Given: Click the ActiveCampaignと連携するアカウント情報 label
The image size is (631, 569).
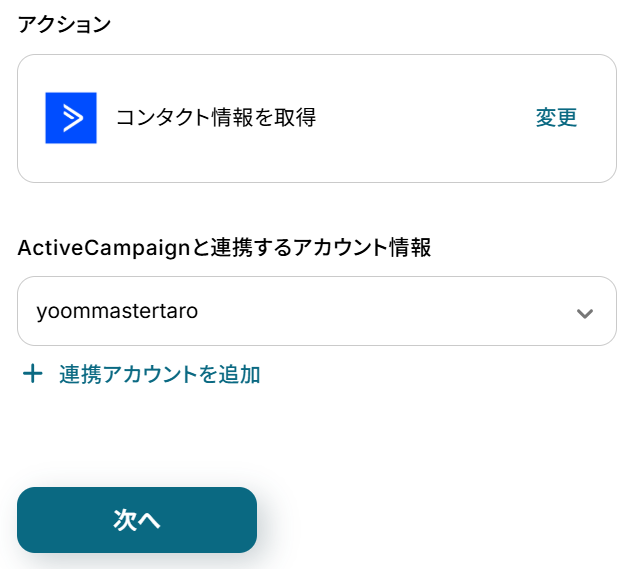Looking at the screenshot, I should pyautogui.click(x=224, y=248).
